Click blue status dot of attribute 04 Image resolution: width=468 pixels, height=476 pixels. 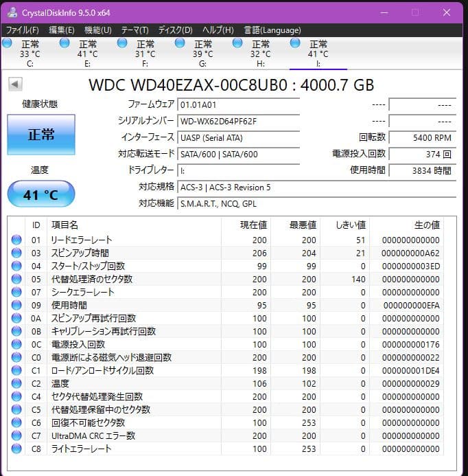coord(16,266)
